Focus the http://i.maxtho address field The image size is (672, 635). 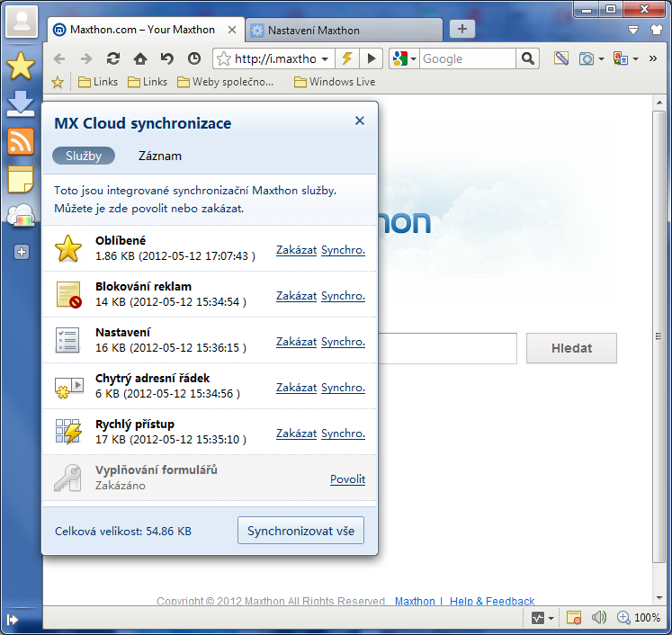(275, 58)
